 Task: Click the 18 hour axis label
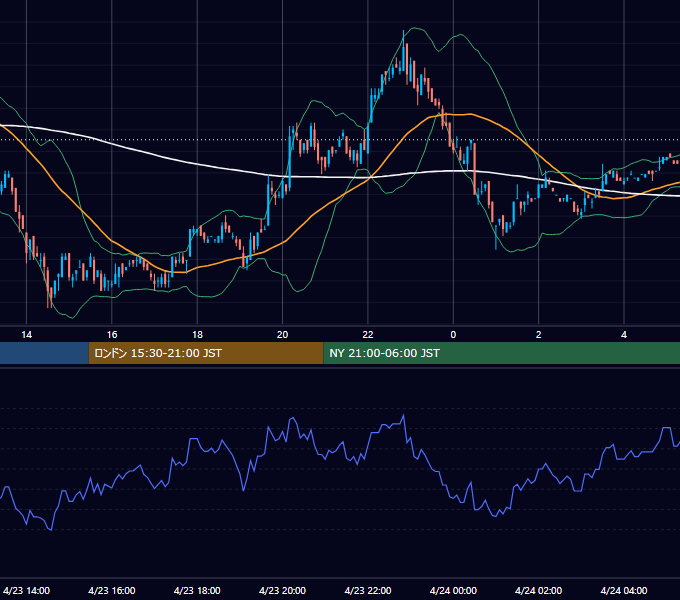[197, 335]
